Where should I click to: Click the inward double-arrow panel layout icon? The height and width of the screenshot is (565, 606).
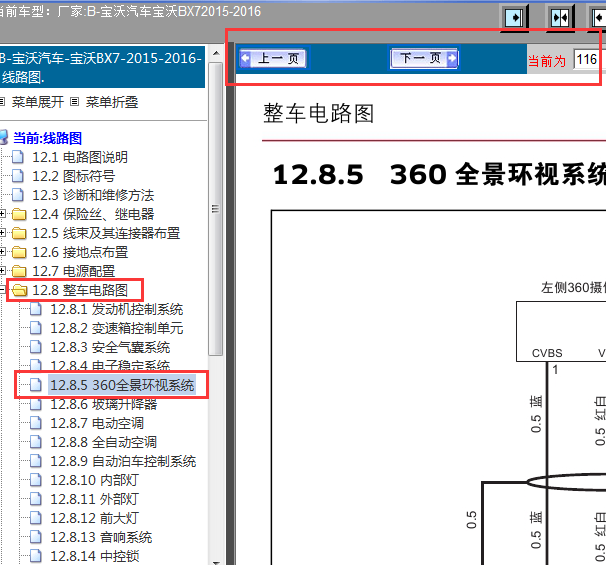[560, 17]
